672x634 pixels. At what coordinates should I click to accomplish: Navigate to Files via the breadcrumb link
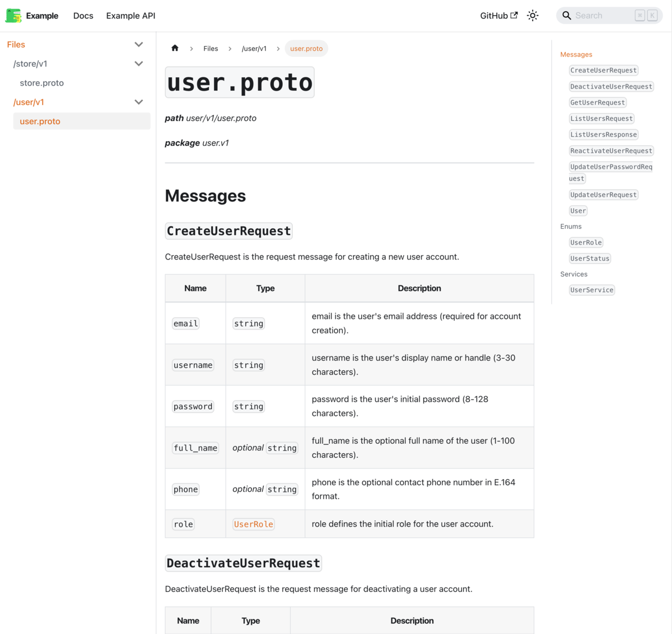[211, 48]
